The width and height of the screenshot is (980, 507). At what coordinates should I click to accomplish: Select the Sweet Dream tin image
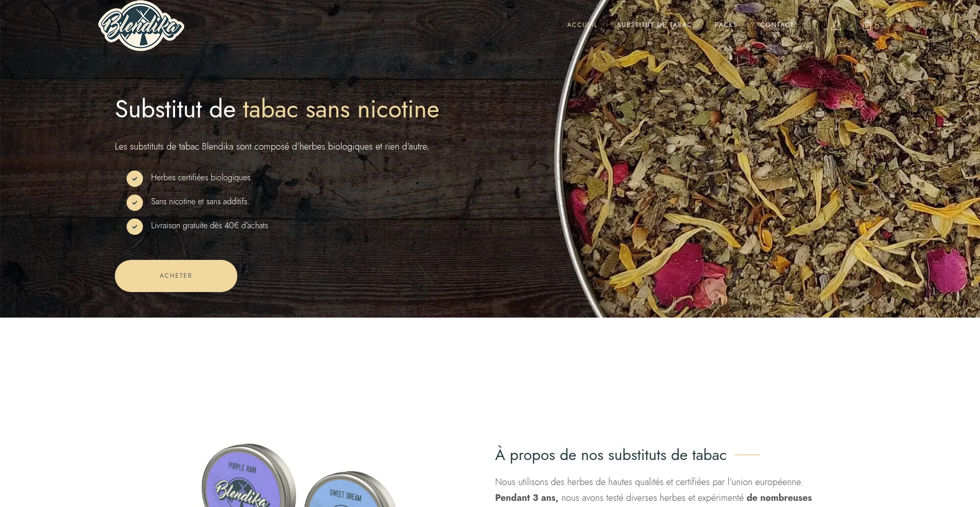[350, 489]
